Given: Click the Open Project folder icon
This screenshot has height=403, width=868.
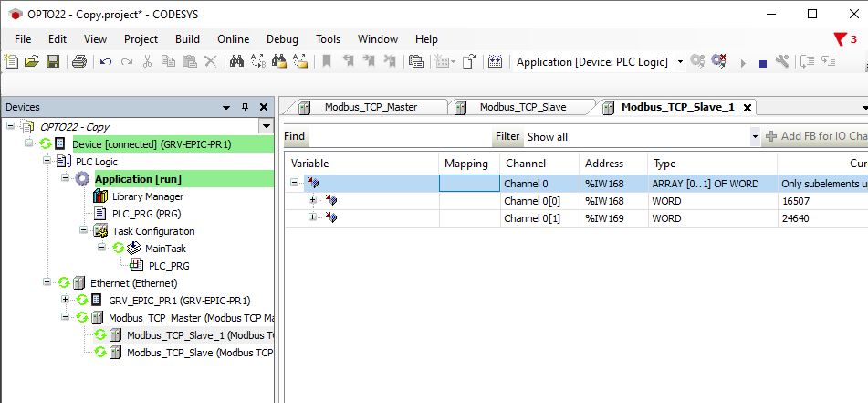Looking at the screenshot, I should (x=32, y=61).
